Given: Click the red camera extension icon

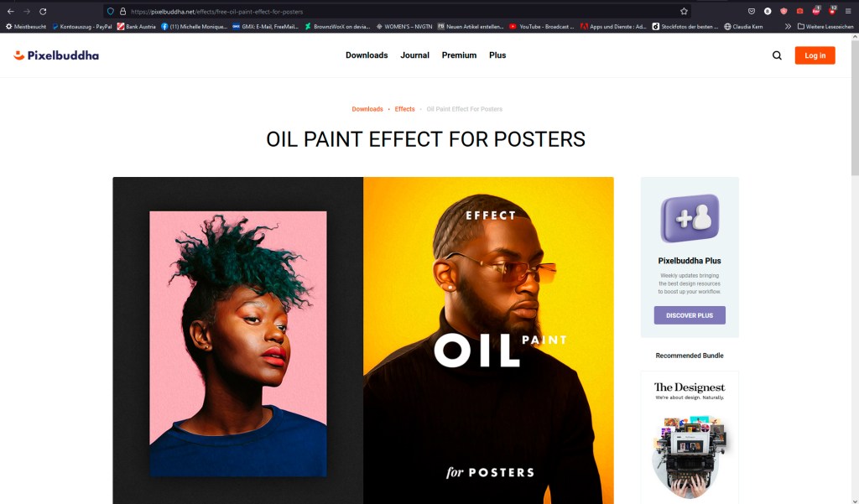Looking at the screenshot, I should coord(799,11).
